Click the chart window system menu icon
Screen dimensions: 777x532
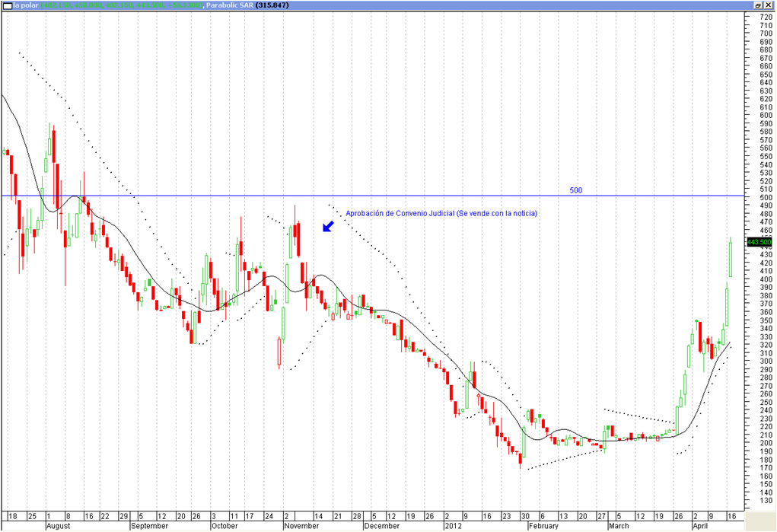click(7, 5)
